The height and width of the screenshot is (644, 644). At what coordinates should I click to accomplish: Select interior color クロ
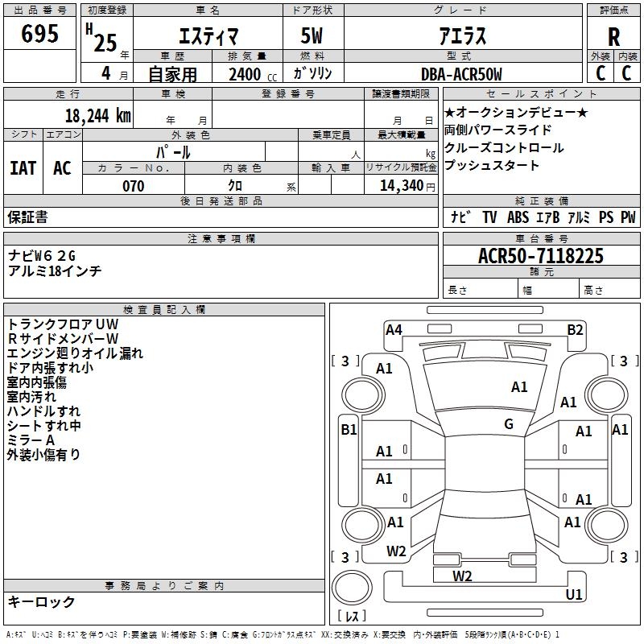[x=235, y=186]
